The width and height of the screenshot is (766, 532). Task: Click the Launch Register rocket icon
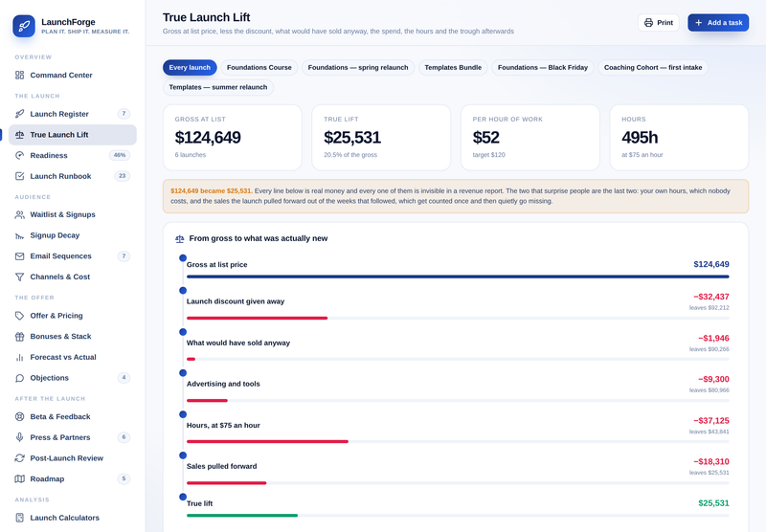point(19,114)
